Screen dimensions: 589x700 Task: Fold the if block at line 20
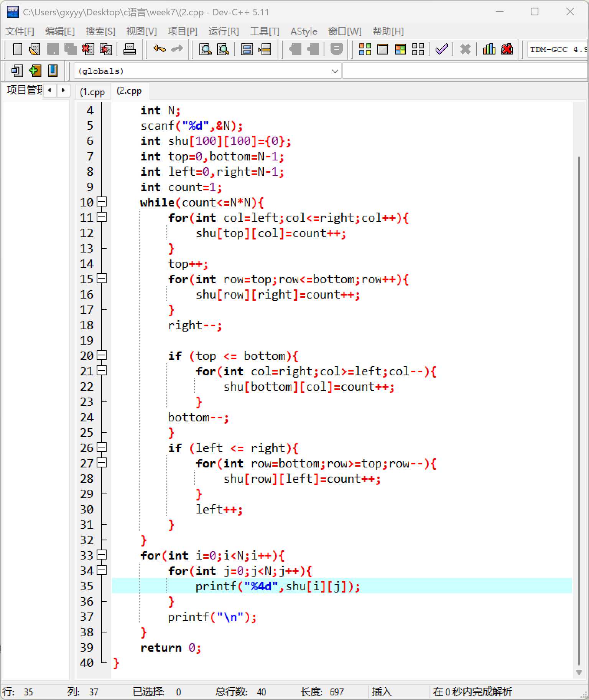click(102, 355)
